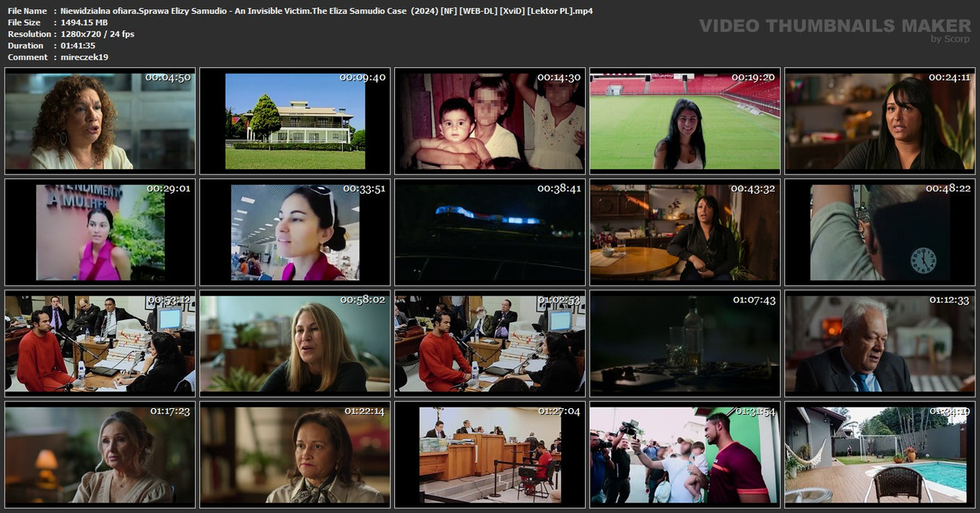Select the file size value 1494.15 MB
The height and width of the screenshot is (513, 980).
83,22
